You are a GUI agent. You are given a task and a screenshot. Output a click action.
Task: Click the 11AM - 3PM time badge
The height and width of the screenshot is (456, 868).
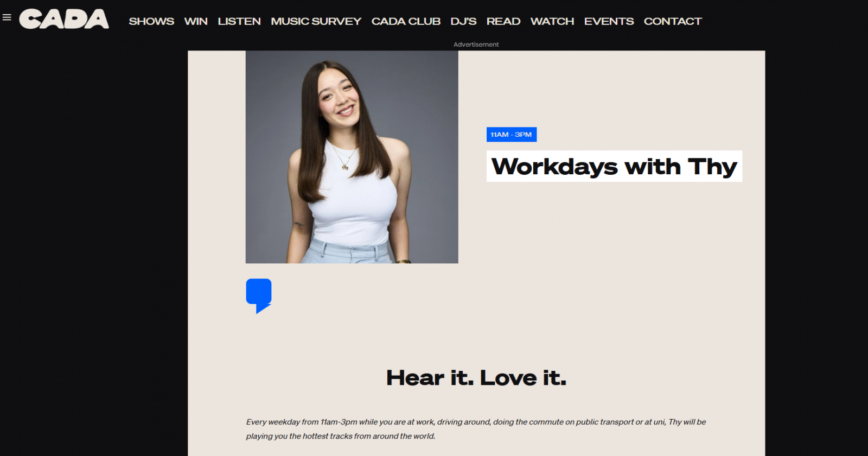(511, 135)
